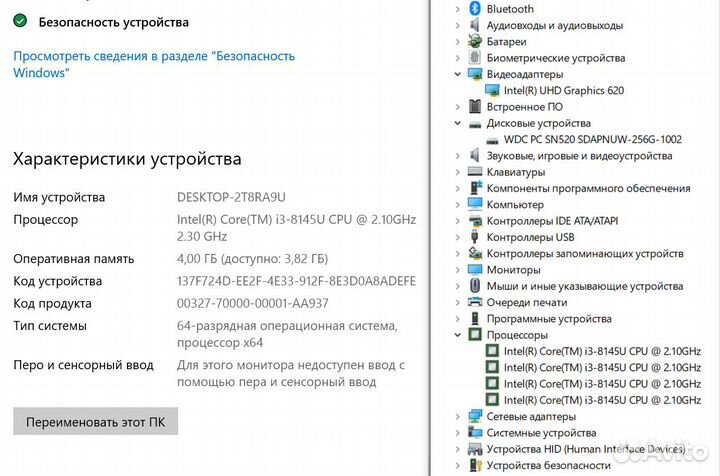The image size is (720, 476).
Task: Select the Встроенное ПО label
Action: point(524,106)
